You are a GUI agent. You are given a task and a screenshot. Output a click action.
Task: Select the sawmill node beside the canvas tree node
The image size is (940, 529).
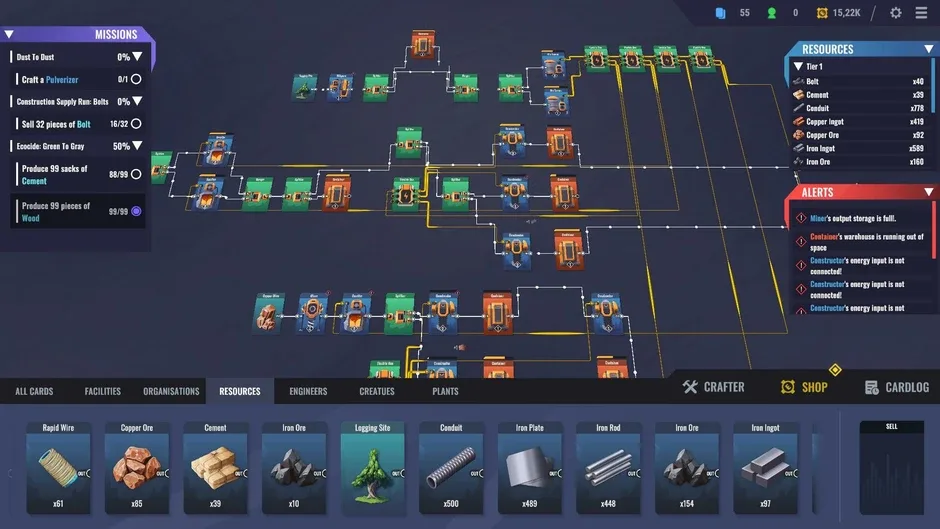[340, 88]
